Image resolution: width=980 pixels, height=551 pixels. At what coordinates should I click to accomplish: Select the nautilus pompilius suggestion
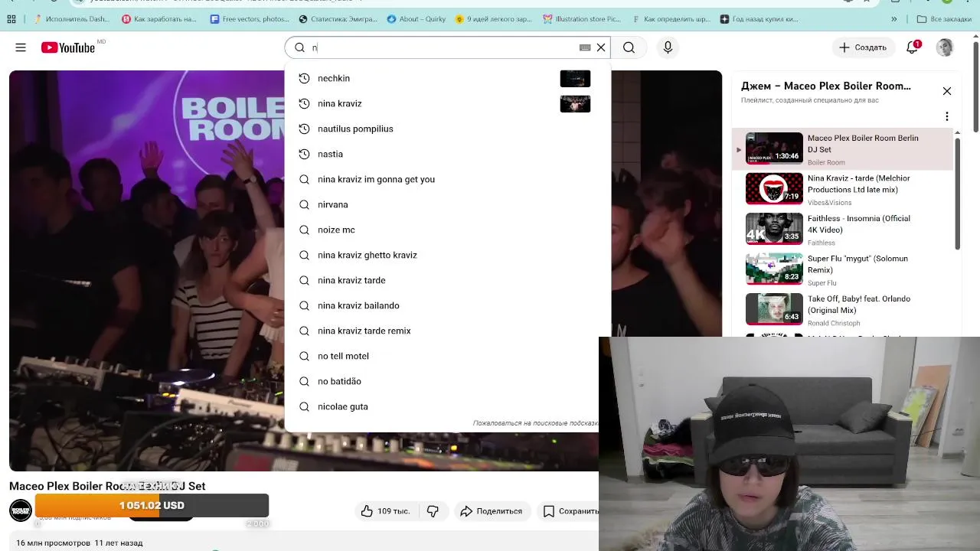(447, 129)
